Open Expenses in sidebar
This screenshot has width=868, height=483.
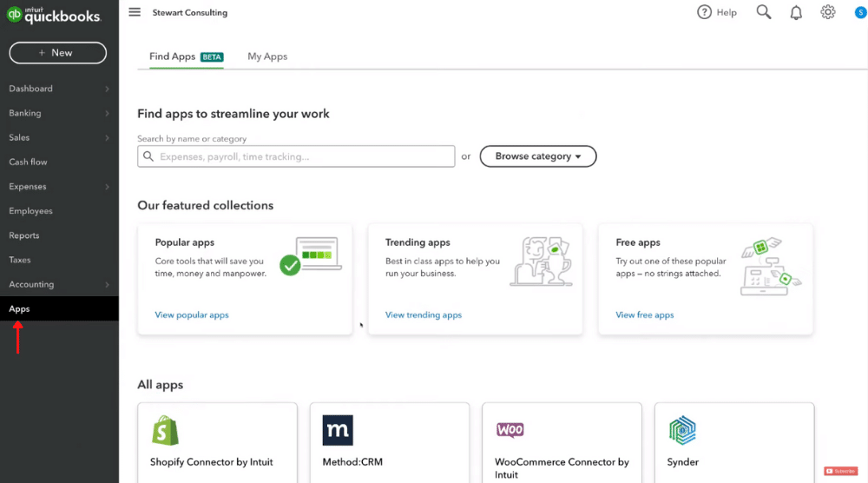click(x=28, y=187)
